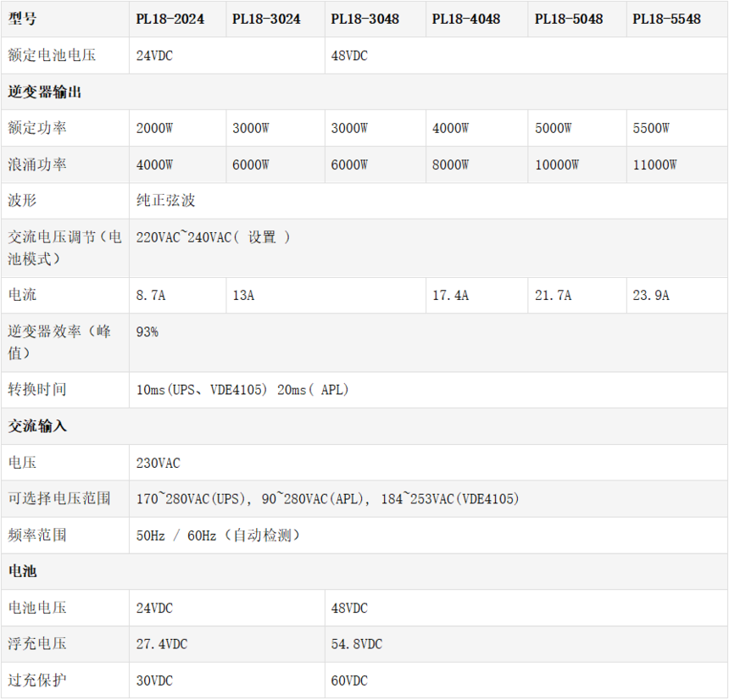Image resolution: width=729 pixels, height=700 pixels.
Task: Click the 24VDC rated battery voltage value
Action: (x=154, y=56)
